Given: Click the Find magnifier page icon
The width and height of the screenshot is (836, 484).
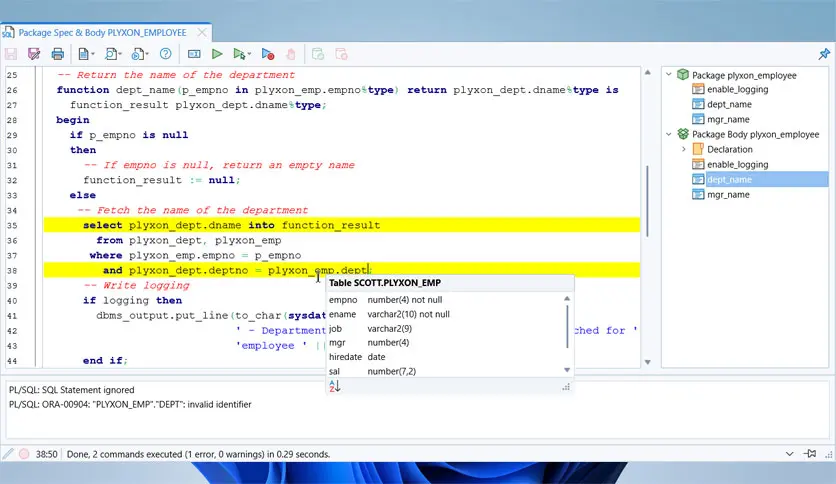Looking at the screenshot, I should (x=110, y=54).
